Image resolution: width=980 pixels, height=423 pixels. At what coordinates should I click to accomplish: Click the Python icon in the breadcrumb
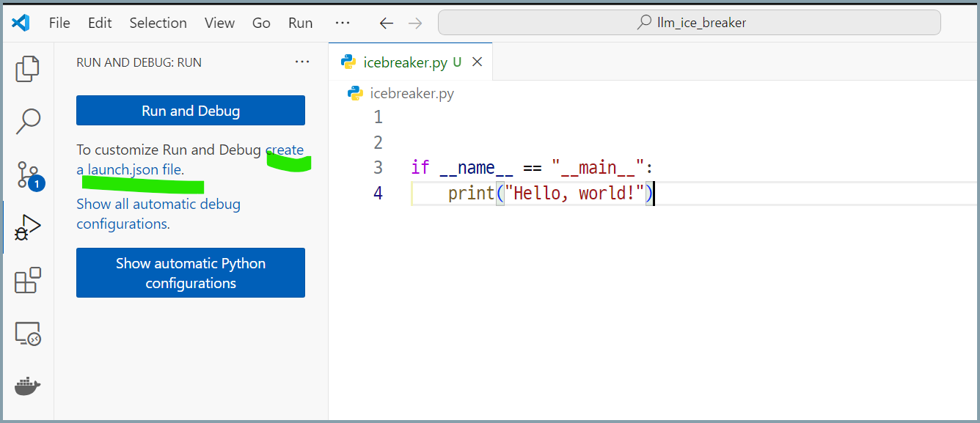355,93
